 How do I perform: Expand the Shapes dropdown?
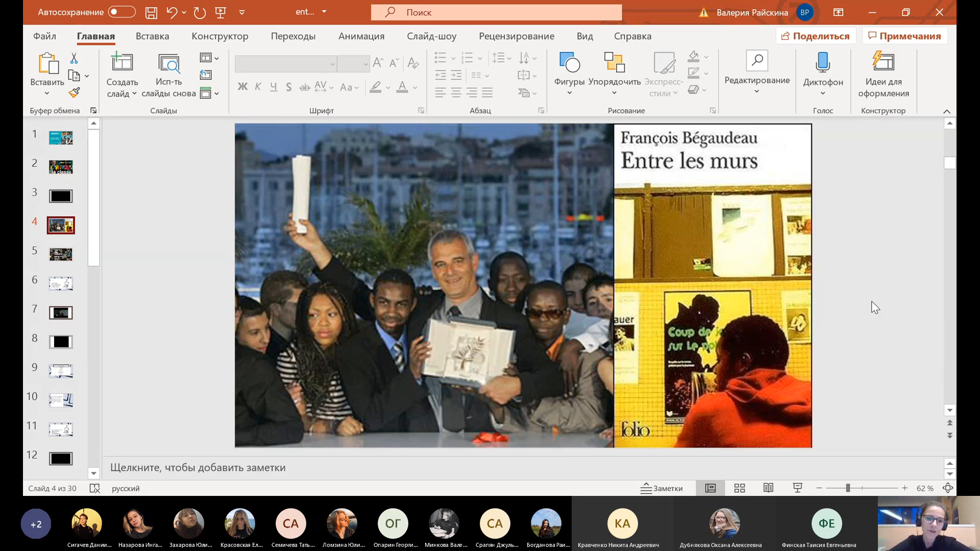coord(569,93)
